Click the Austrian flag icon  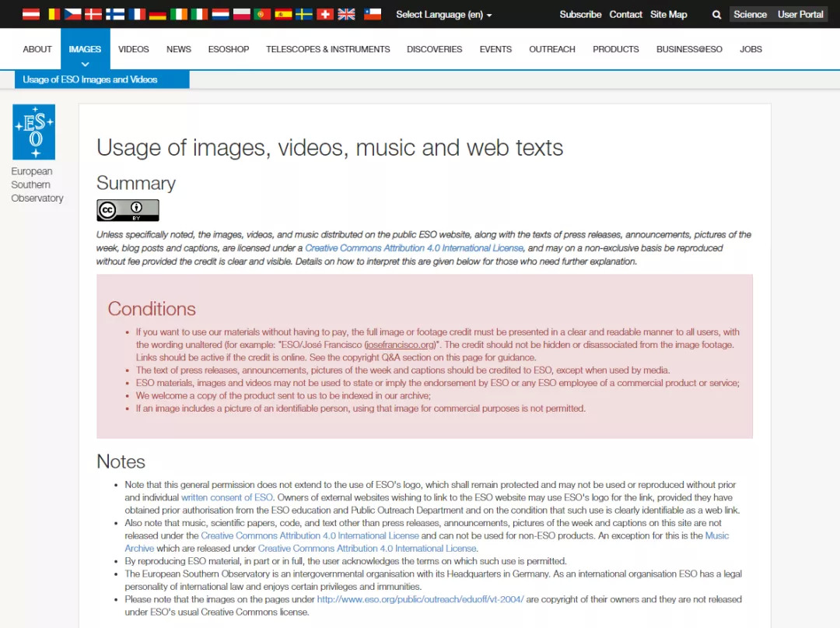coord(31,14)
